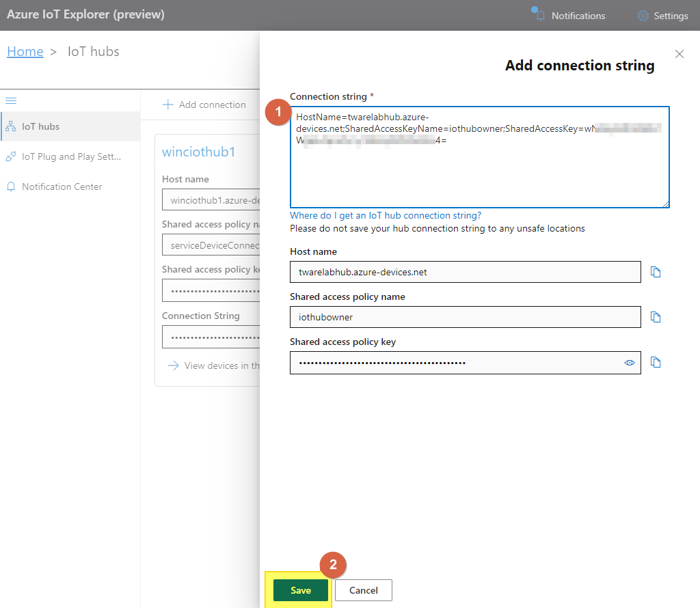Open IoT Plug and Play Settings

click(x=70, y=156)
